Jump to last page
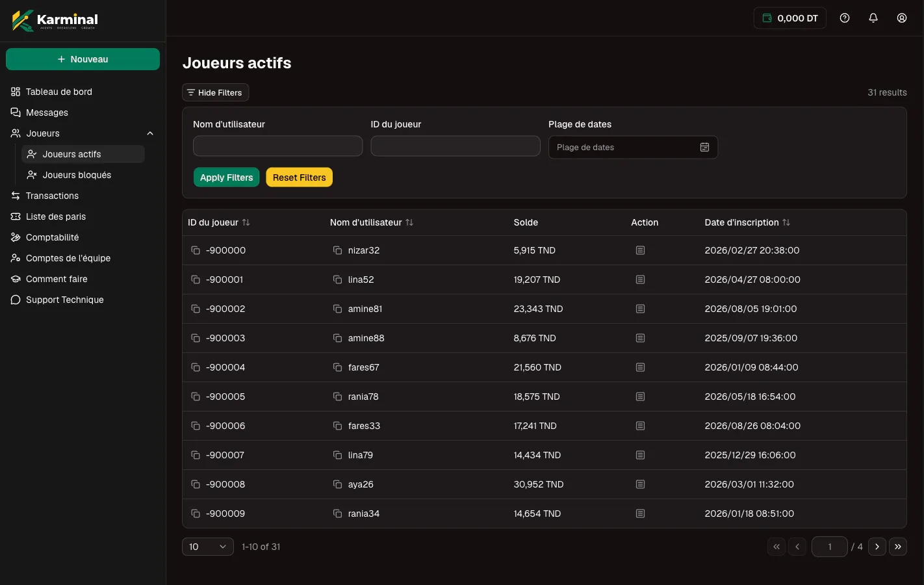This screenshot has height=585, width=924. pyautogui.click(x=898, y=547)
